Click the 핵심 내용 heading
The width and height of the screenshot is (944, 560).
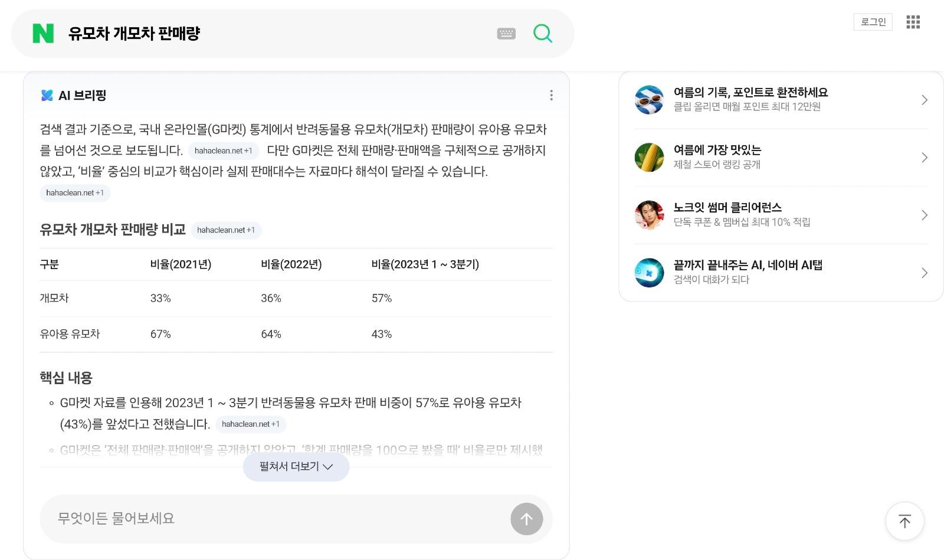coord(66,378)
